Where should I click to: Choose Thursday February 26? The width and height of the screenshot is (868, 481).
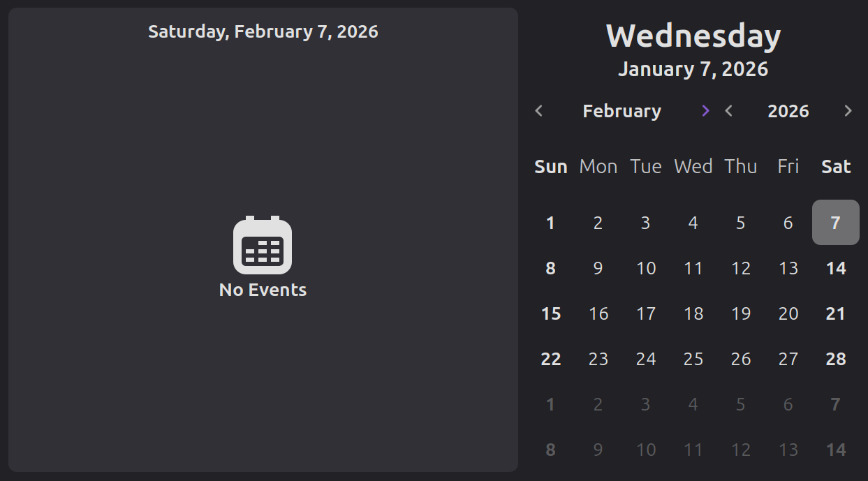point(741,359)
